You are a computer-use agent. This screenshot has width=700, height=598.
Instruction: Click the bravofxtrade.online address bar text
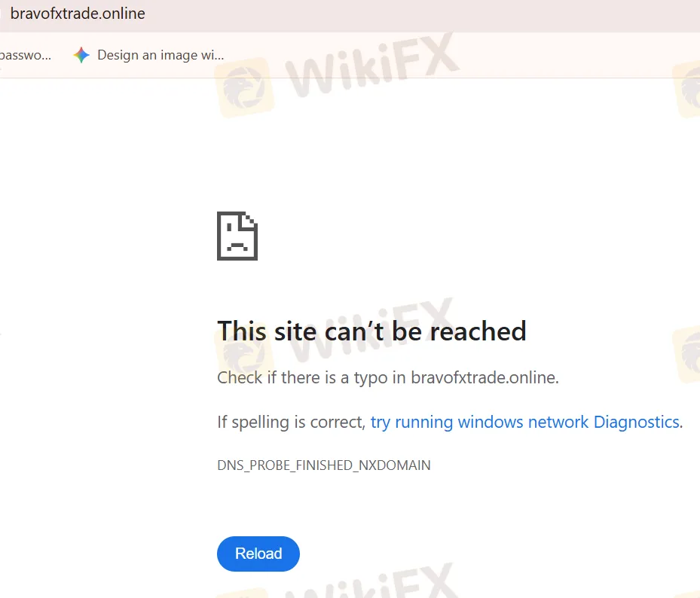pos(78,14)
